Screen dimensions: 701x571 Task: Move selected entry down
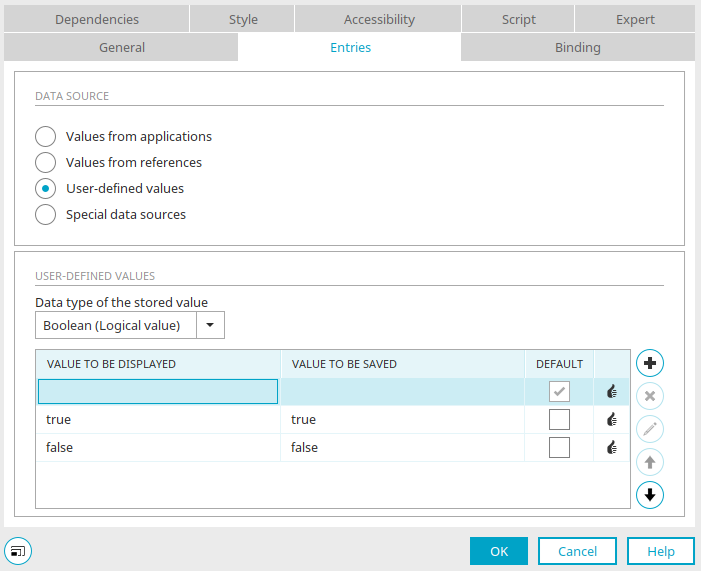[650, 495]
